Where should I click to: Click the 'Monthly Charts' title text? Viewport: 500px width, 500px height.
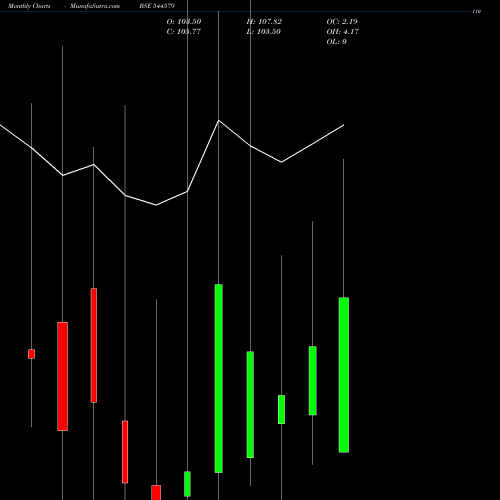point(29,6)
